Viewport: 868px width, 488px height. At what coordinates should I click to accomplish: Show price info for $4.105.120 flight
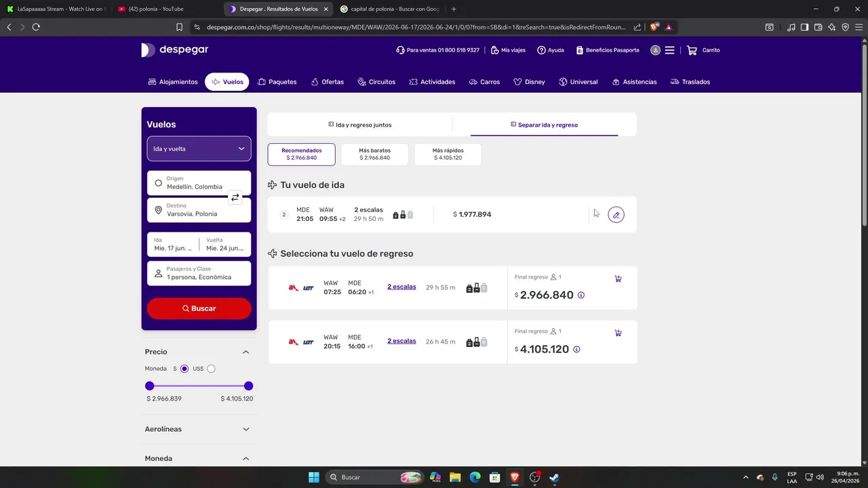pos(576,349)
